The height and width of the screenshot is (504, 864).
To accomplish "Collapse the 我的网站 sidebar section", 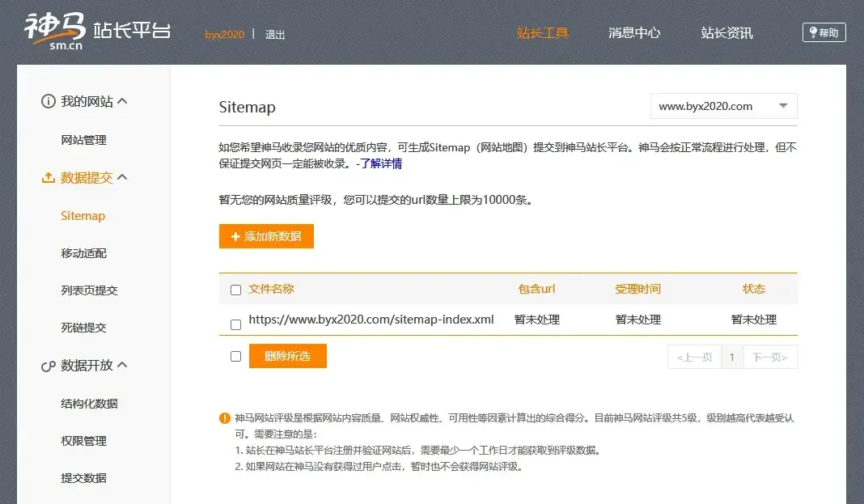I will click(123, 101).
